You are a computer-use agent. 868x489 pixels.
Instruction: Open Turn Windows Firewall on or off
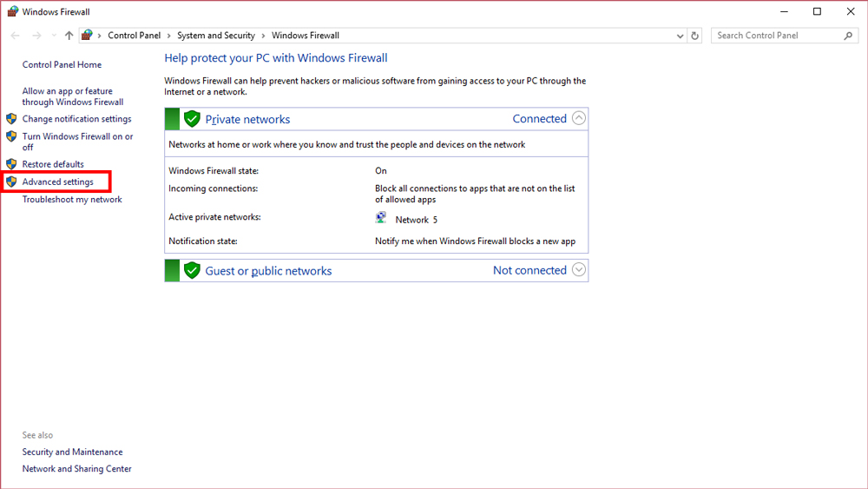tap(77, 142)
